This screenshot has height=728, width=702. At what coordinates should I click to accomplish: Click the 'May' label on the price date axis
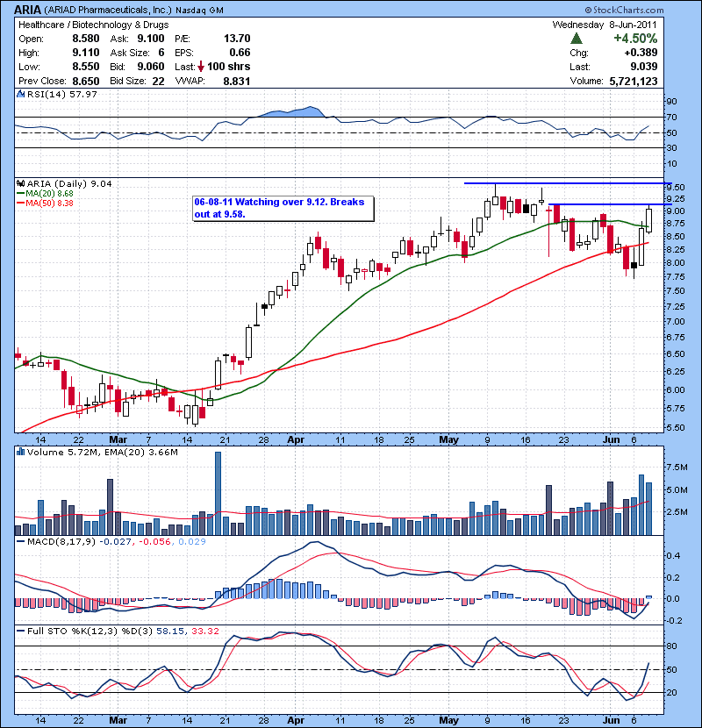click(448, 439)
